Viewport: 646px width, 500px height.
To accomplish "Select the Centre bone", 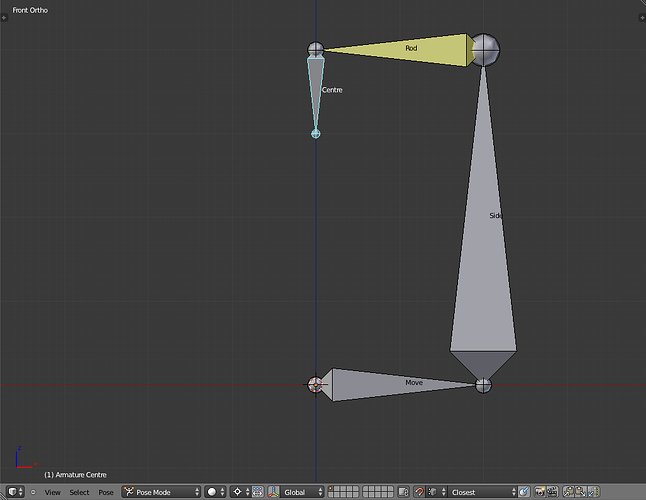I will (316, 91).
